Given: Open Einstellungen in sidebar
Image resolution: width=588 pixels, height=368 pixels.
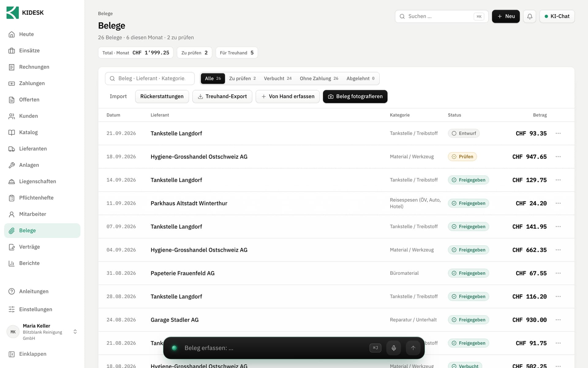Looking at the screenshot, I should pos(42,309).
